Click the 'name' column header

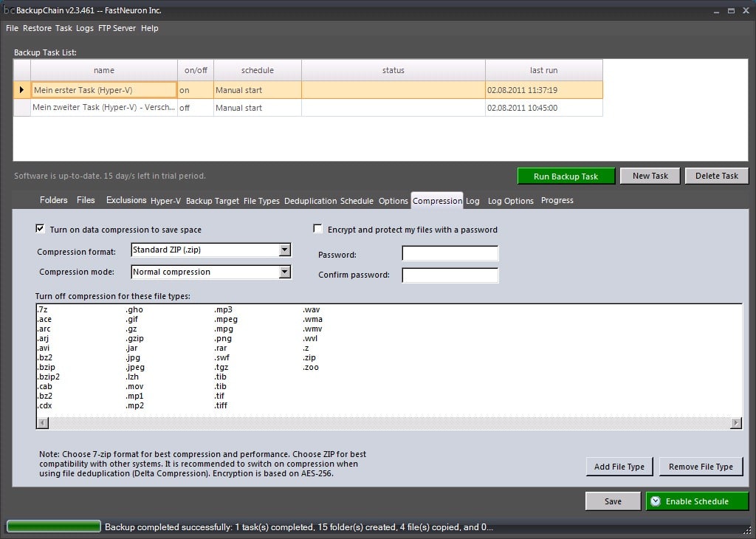click(x=104, y=70)
